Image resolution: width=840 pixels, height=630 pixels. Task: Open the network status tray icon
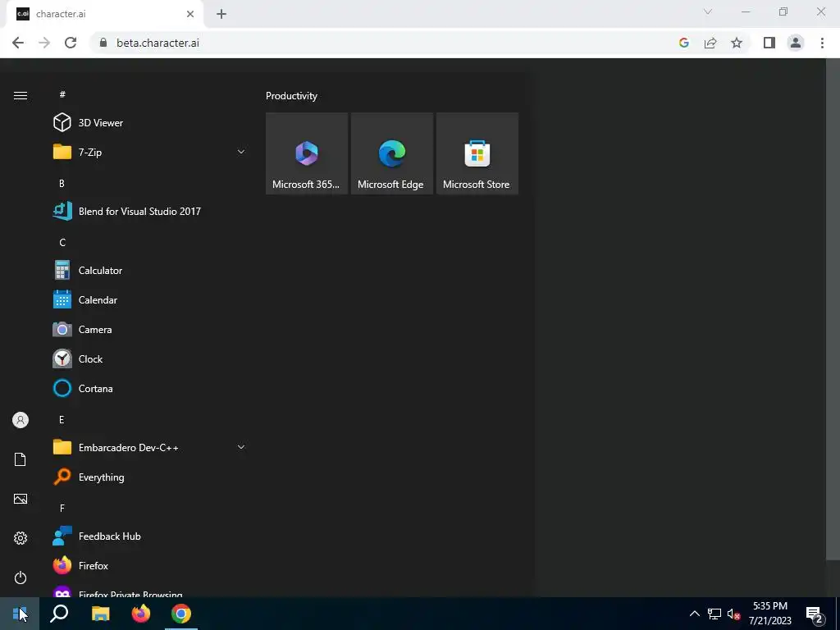[x=714, y=614]
